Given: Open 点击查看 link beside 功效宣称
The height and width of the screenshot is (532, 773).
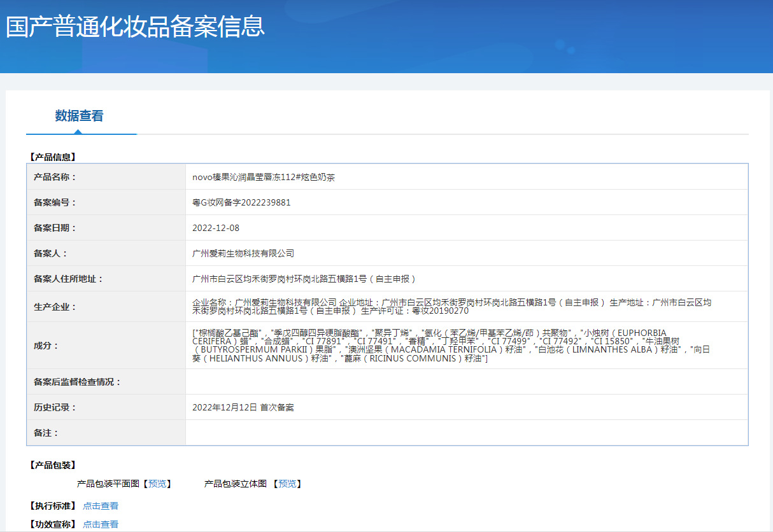Looking at the screenshot, I should (101, 524).
